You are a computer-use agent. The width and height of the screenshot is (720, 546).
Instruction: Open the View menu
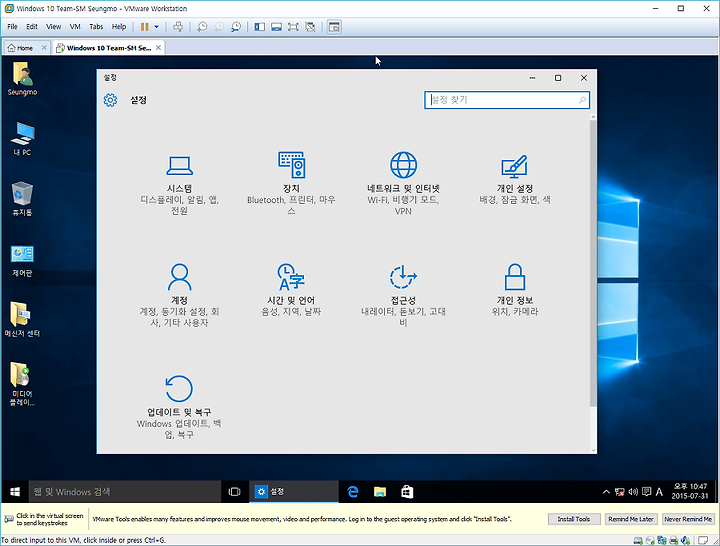[x=53, y=27]
